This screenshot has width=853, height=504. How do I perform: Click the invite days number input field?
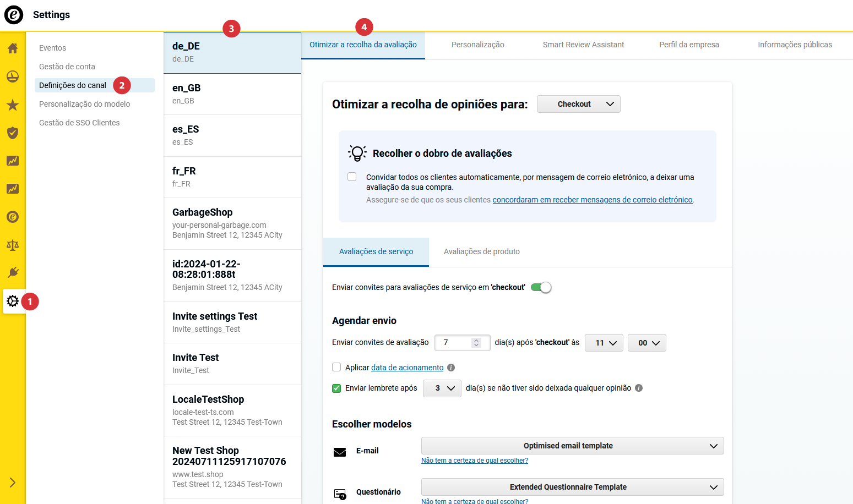pos(455,343)
